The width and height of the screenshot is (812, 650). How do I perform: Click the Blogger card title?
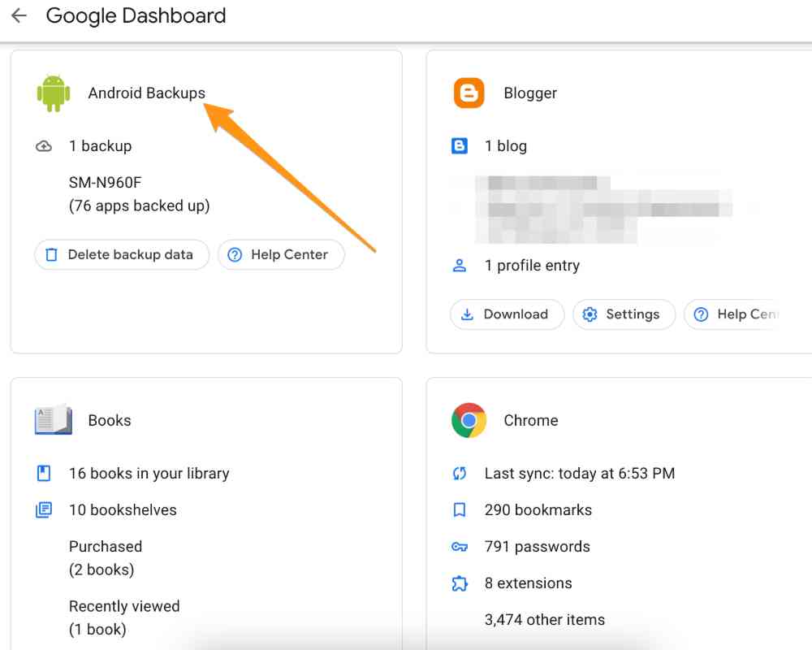coord(530,93)
